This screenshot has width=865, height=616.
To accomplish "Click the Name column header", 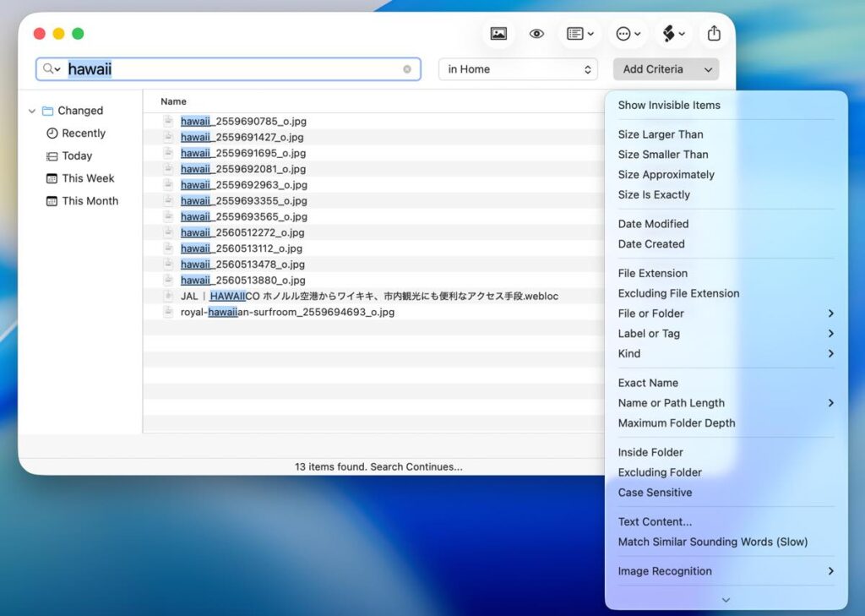I will pos(173,101).
